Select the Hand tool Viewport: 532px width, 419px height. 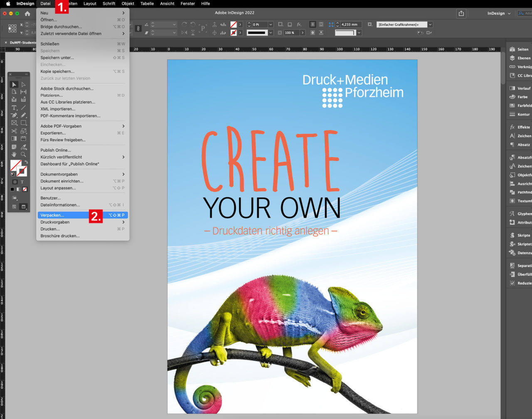[x=14, y=154]
